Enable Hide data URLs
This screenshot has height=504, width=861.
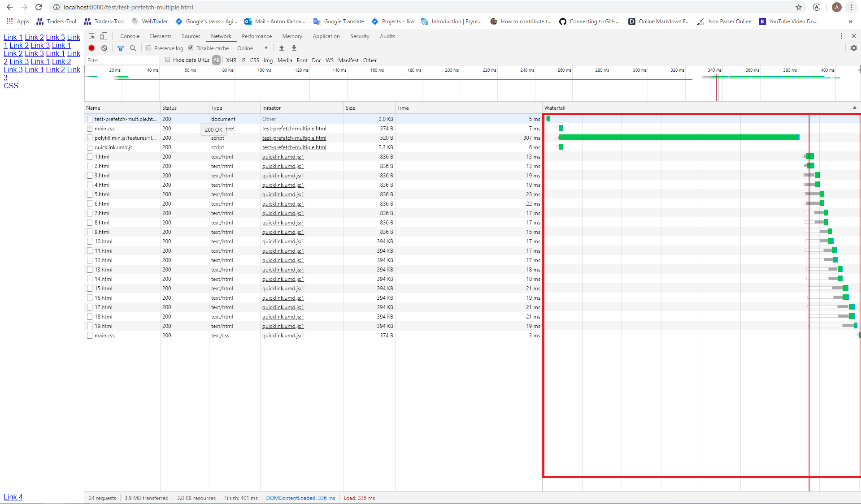[167, 59]
